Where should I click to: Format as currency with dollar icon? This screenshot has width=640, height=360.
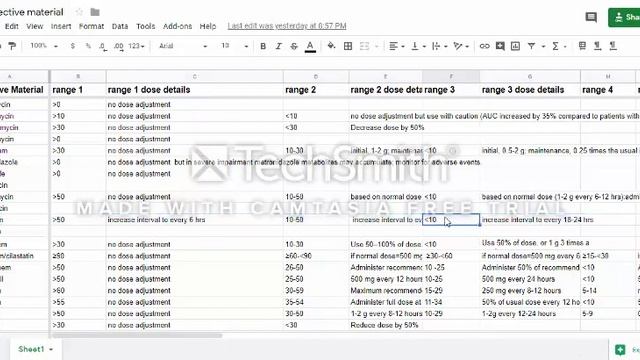(x=73, y=46)
